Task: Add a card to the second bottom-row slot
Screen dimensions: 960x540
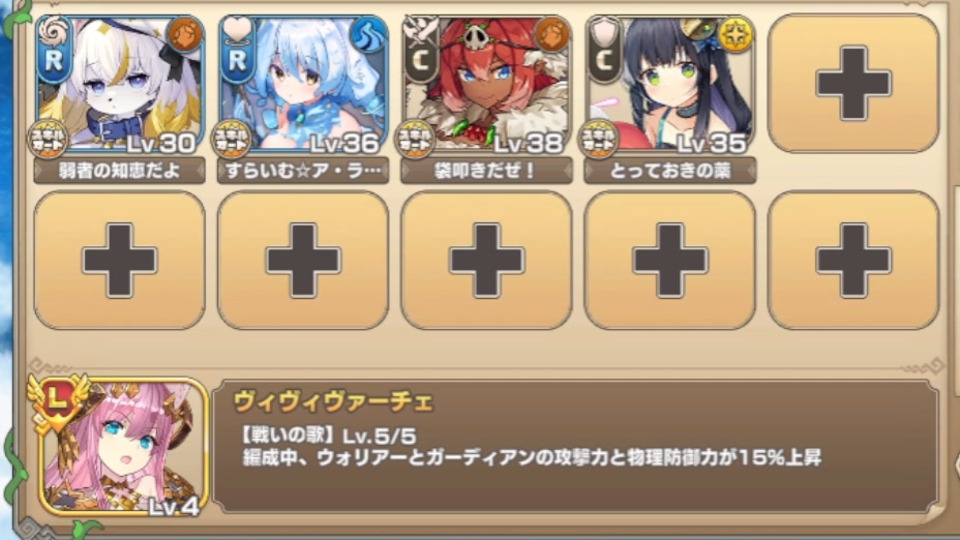Action: [x=303, y=260]
